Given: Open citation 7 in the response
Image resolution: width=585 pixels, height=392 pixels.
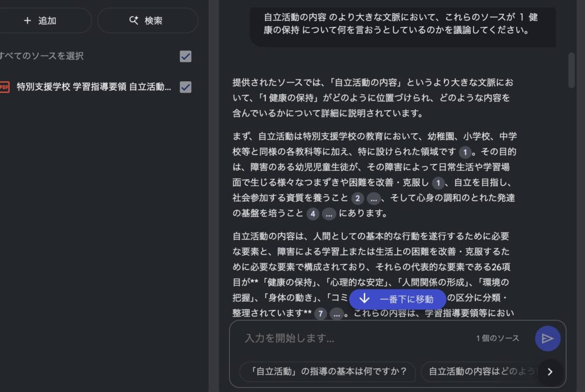Looking at the screenshot, I should click(320, 314).
